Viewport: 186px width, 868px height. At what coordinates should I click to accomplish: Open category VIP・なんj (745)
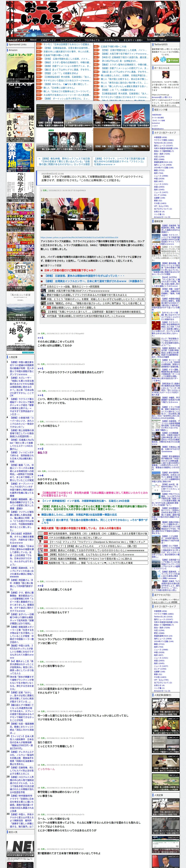161,206
